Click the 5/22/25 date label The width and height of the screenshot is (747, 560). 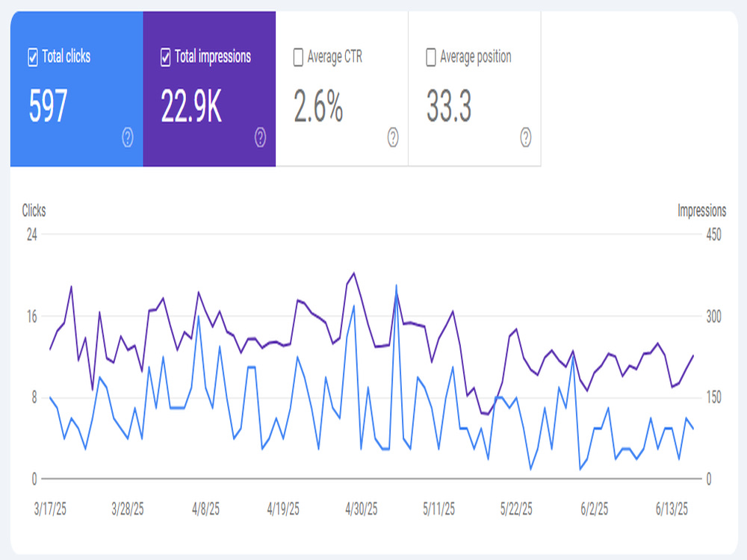tap(516, 509)
